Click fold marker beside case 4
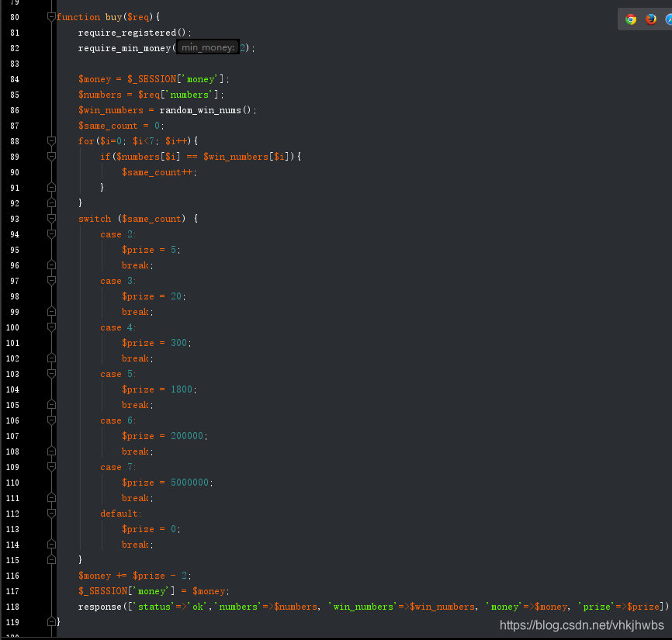Viewport: 672px width, 640px height. tap(51, 327)
